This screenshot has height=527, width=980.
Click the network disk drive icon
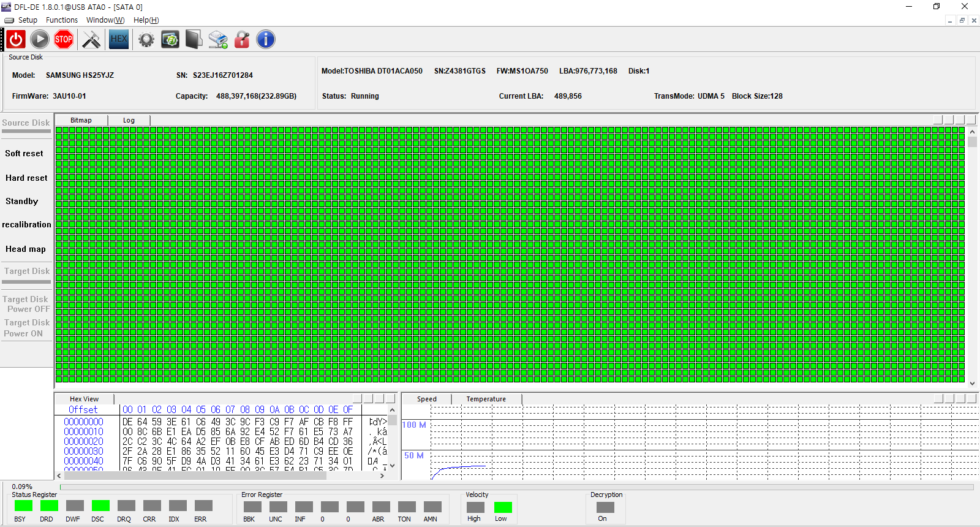pyautogui.click(x=217, y=40)
